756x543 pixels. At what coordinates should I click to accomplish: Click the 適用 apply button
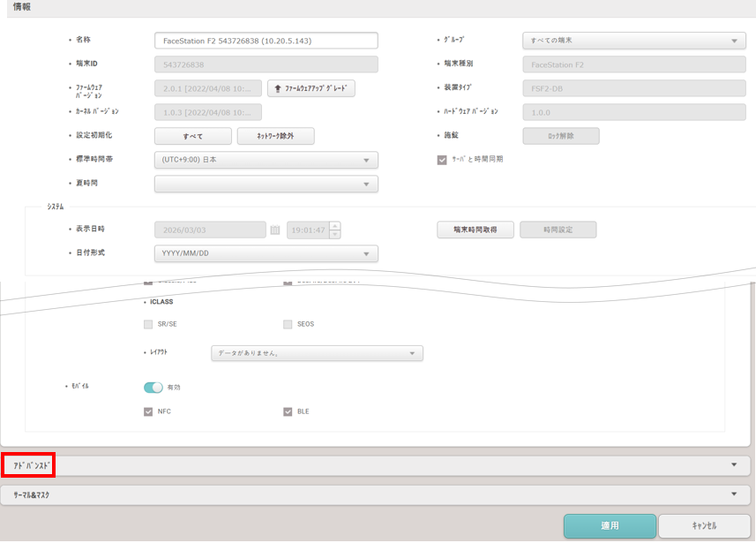(x=610, y=525)
